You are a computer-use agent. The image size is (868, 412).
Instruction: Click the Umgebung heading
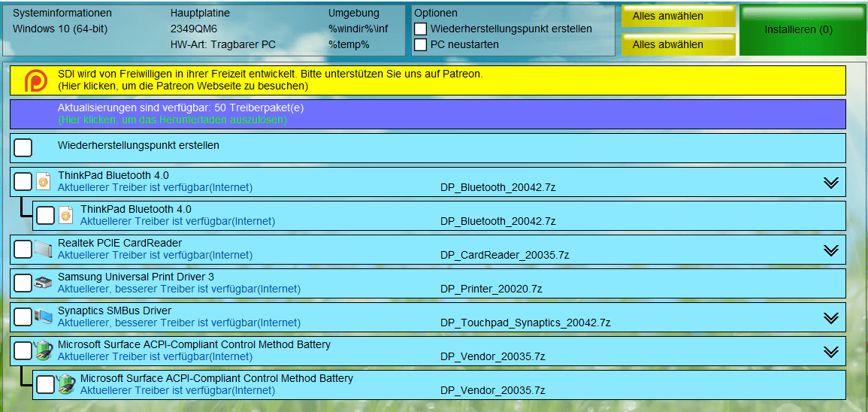pos(354,13)
